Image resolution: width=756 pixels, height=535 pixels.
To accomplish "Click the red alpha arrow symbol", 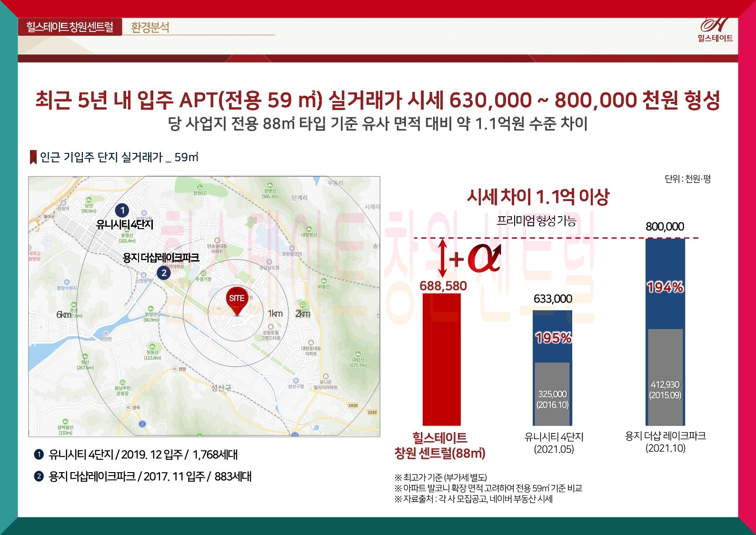I will [x=485, y=258].
